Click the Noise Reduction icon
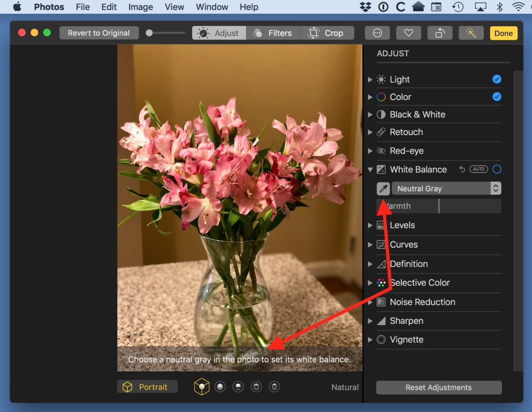This screenshot has width=532, height=412. (x=381, y=302)
